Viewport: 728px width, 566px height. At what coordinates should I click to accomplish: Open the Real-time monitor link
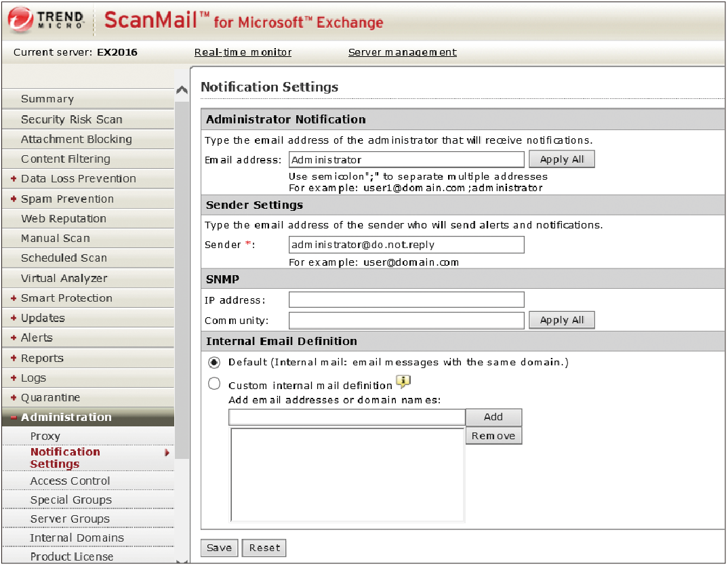pyautogui.click(x=243, y=52)
